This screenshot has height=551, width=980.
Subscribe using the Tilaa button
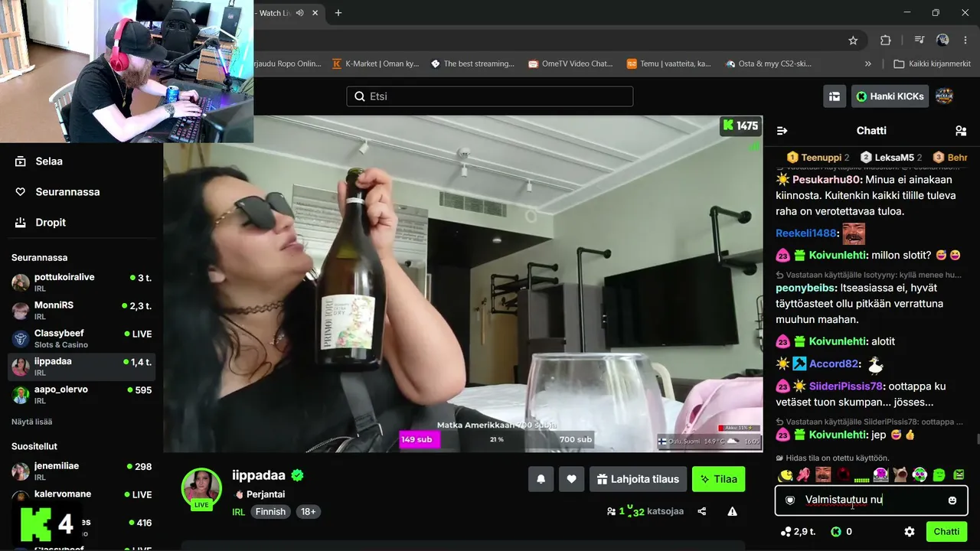pyautogui.click(x=719, y=479)
